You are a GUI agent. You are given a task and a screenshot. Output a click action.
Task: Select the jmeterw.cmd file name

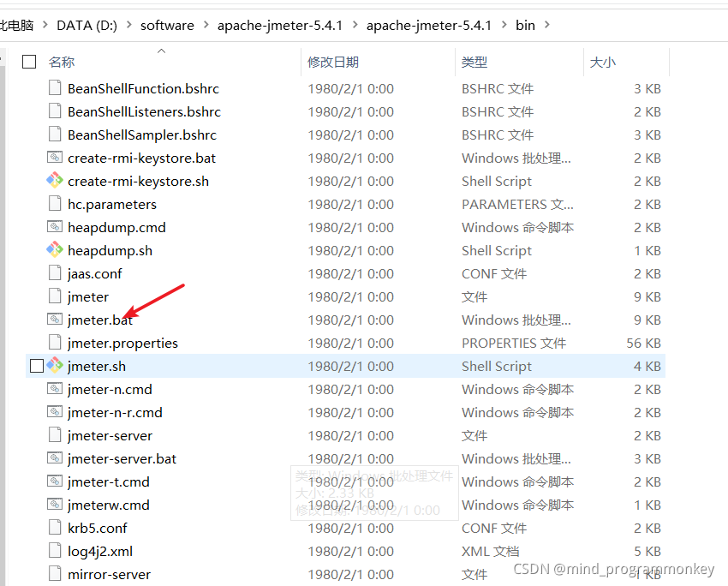pyautogui.click(x=109, y=505)
